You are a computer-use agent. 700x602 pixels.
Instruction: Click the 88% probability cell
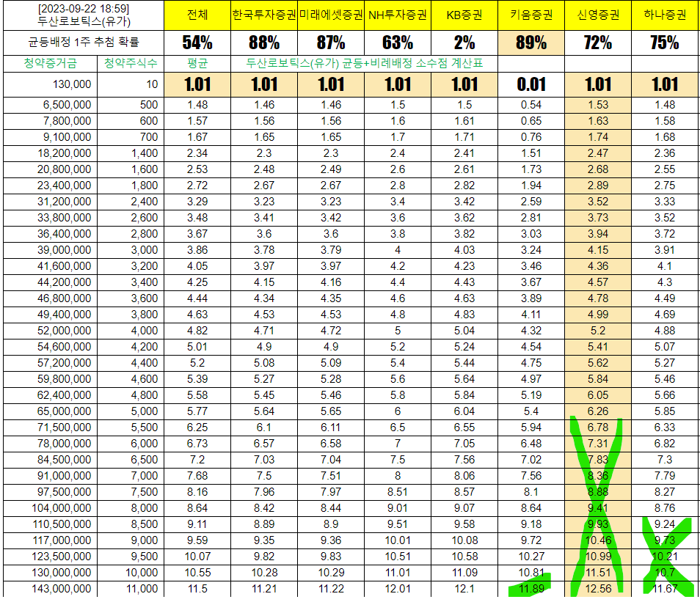[x=264, y=43]
